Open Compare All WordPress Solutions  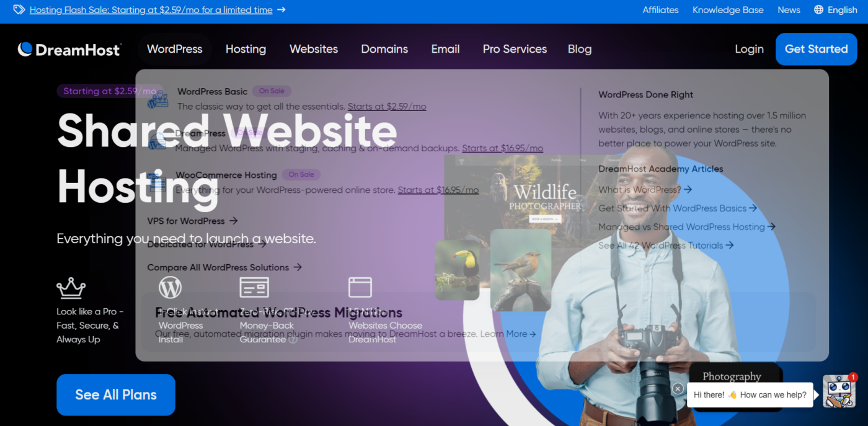point(224,267)
